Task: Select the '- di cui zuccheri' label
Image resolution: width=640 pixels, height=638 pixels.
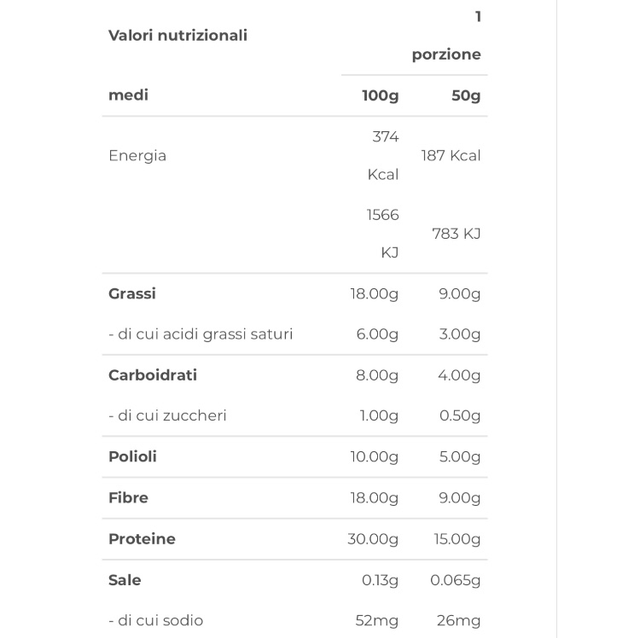Action: click(167, 416)
